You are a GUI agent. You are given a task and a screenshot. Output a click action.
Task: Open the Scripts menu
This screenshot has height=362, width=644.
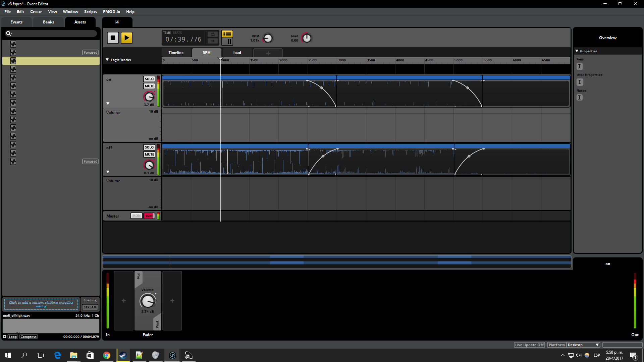[90, 12]
